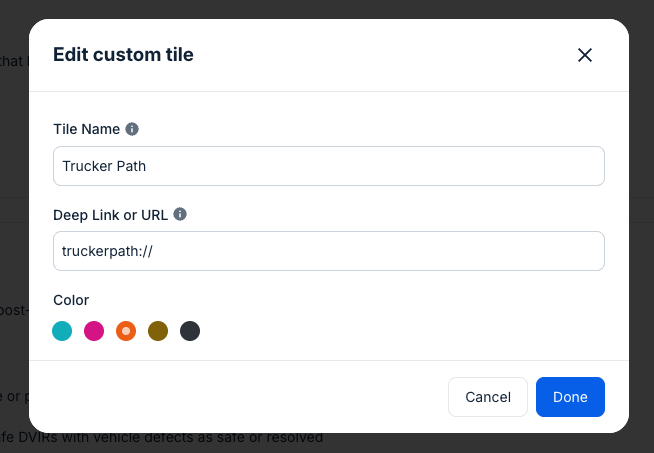Click the Deep Link or URL label
This screenshot has width=654, height=453.
[111, 214]
